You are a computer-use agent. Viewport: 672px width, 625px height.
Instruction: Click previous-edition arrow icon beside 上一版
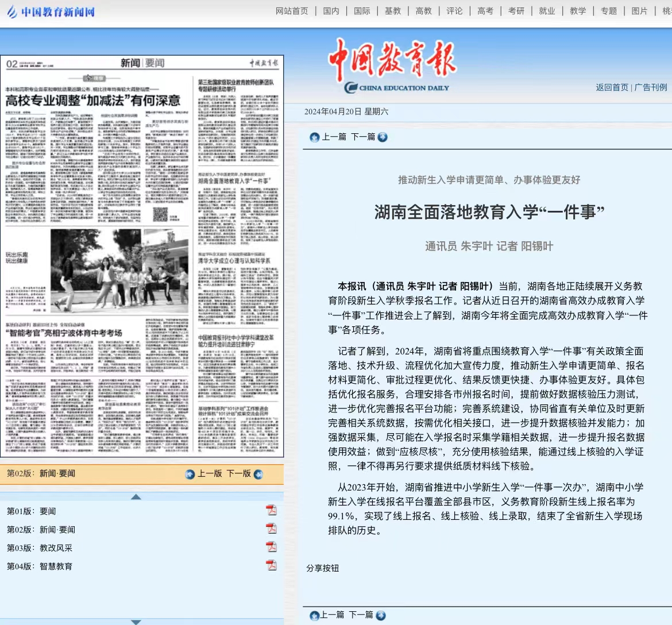pos(190,474)
